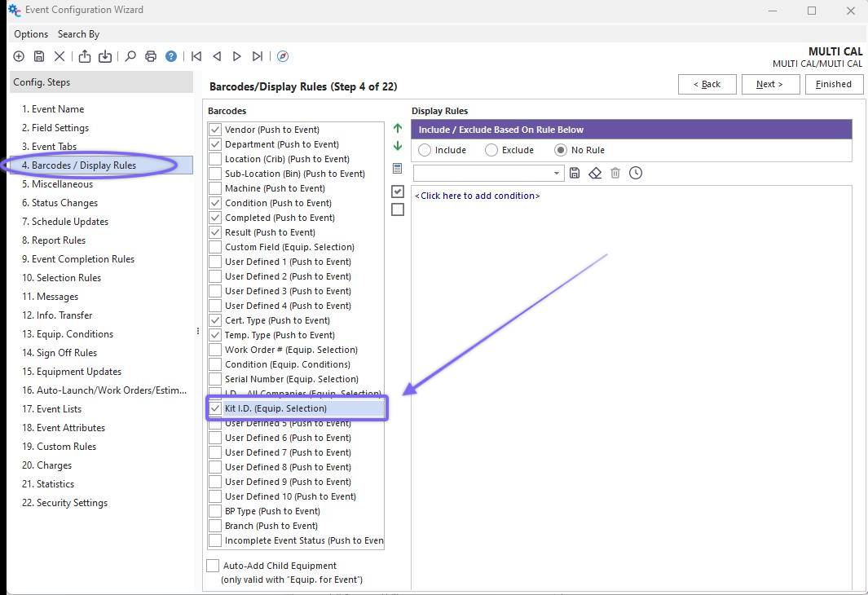Click the add condition link text
This screenshot has height=595, width=868.
pyautogui.click(x=478, y=196)
